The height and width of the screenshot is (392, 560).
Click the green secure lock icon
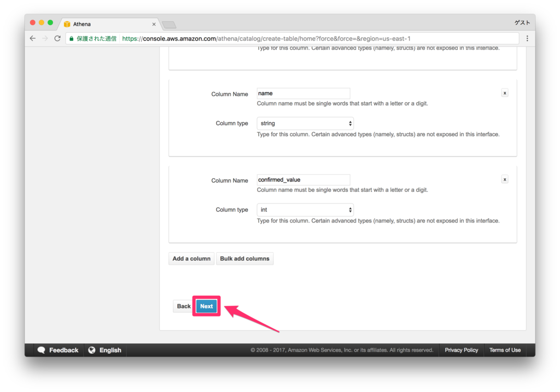pyautogui.click(x=72, y=39)
